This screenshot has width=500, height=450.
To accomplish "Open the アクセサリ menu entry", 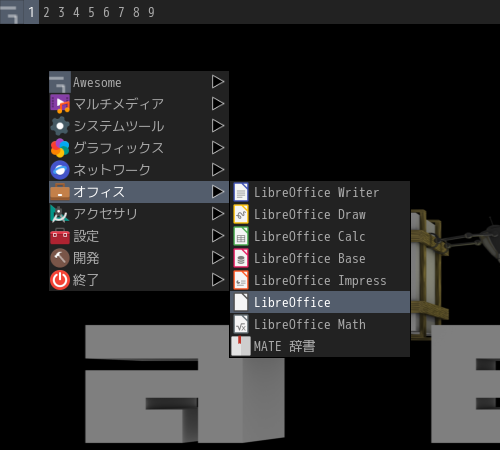I will [x=139, y=214].
